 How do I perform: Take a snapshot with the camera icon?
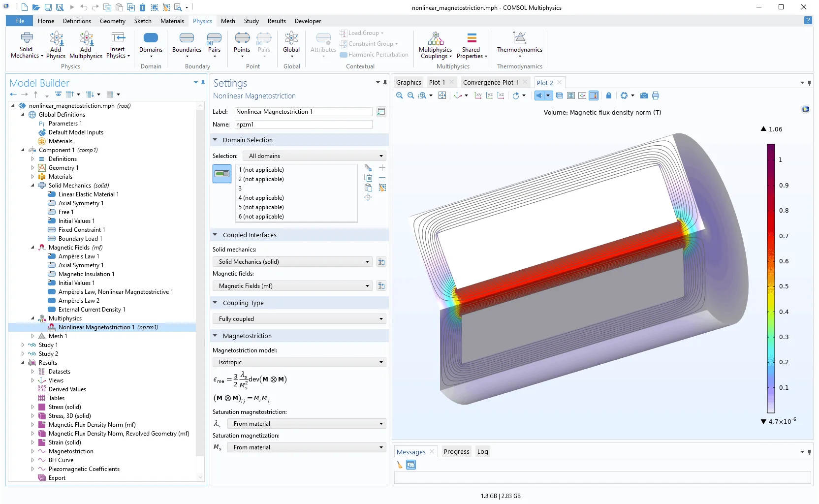(644, 95)
